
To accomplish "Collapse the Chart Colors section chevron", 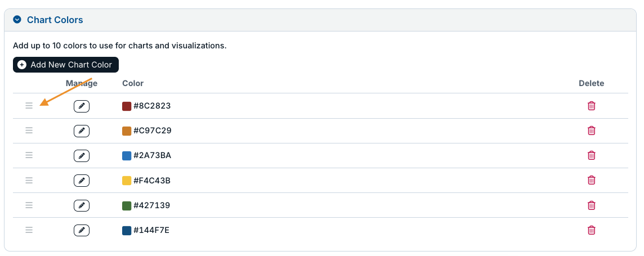I will click(x=17, y=20).
